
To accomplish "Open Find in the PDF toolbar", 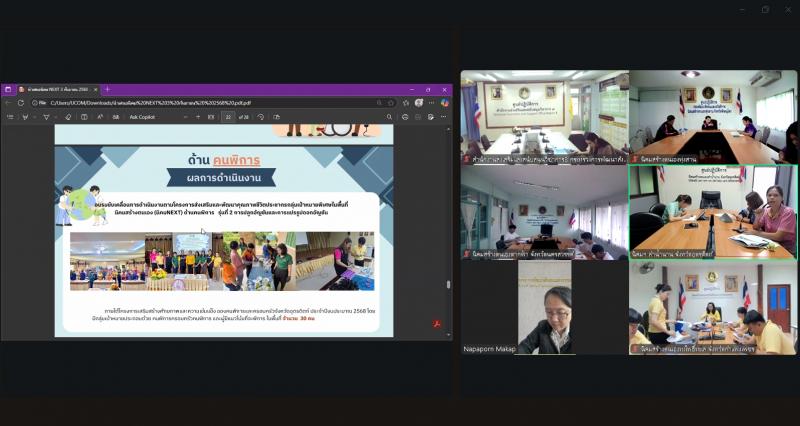I will pos(389,117).
